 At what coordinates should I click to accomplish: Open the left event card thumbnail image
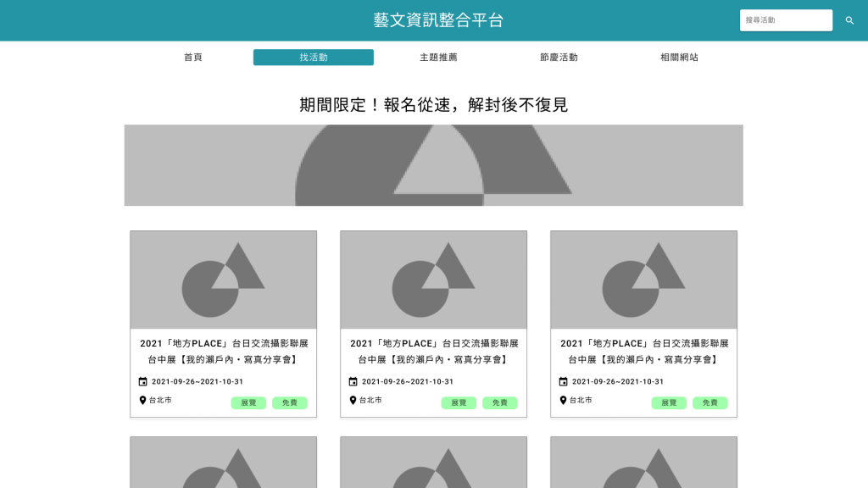coord(224,280)
